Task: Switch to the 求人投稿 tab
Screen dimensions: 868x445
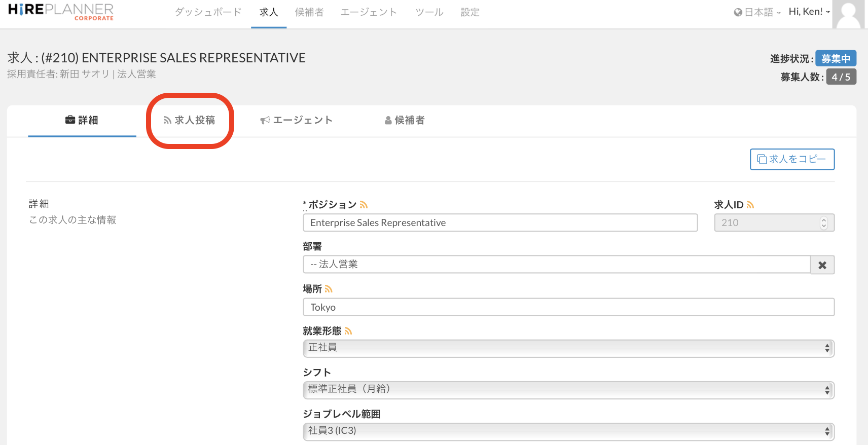Action: (190, 120)
